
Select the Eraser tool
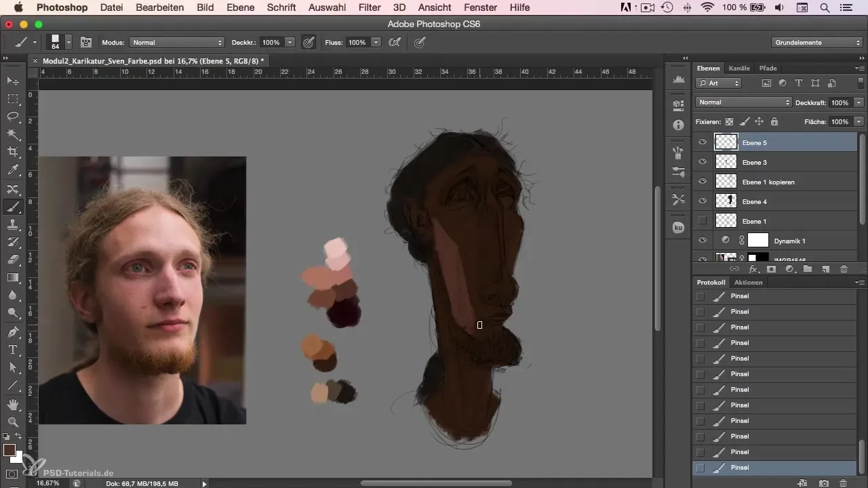(x=12, y=260)
